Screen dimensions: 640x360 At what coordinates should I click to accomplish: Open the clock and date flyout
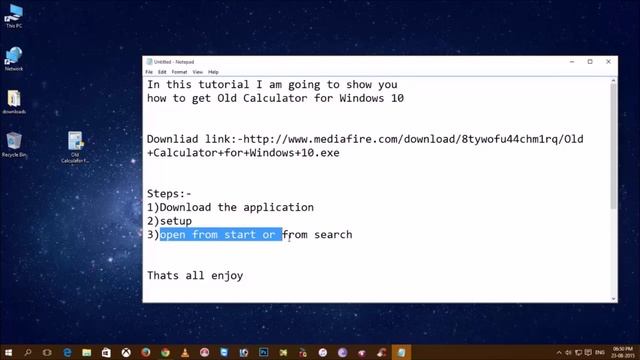coord(623,353)
